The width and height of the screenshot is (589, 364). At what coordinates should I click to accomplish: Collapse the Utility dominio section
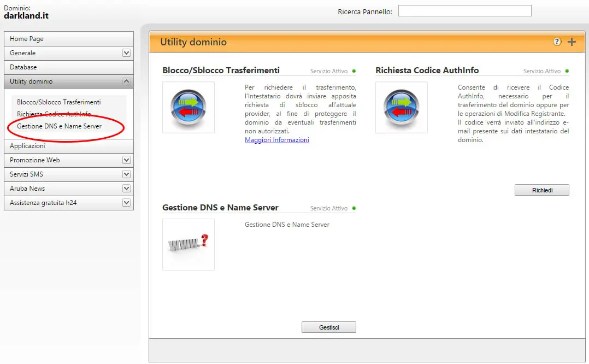(x=126, y=81)
